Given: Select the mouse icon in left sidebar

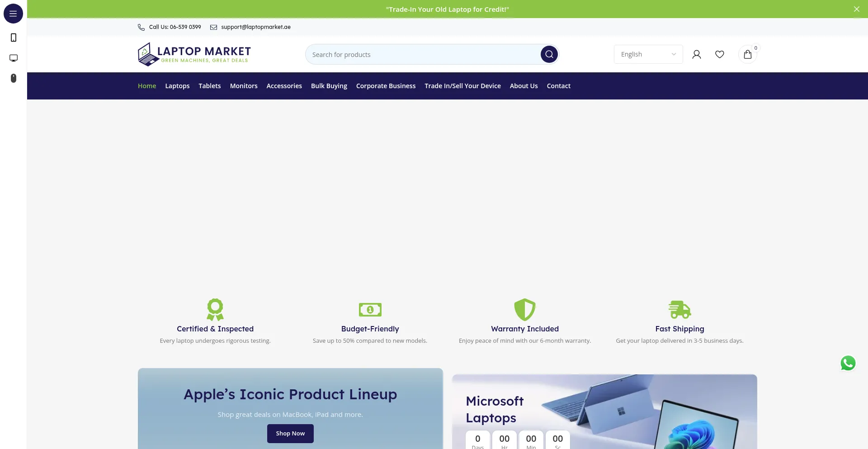Looking at the screenshot, I should point(13,78).
